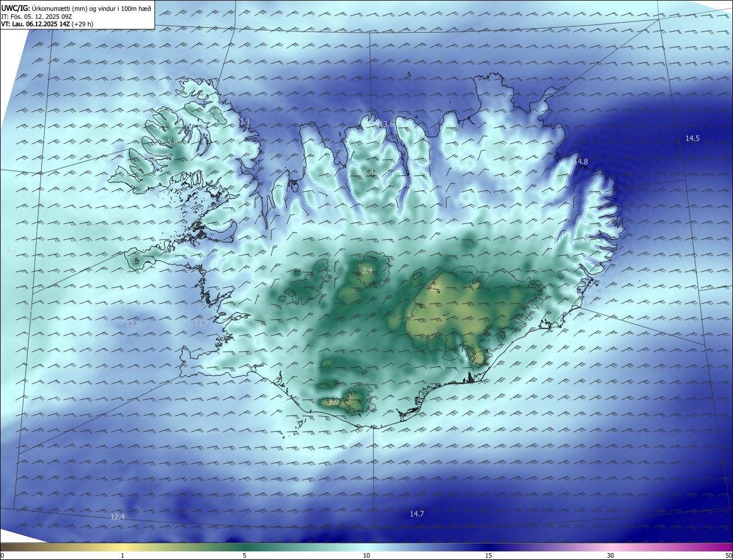
Task: Click the 14.8 value label
Action: tap(581, 162)
